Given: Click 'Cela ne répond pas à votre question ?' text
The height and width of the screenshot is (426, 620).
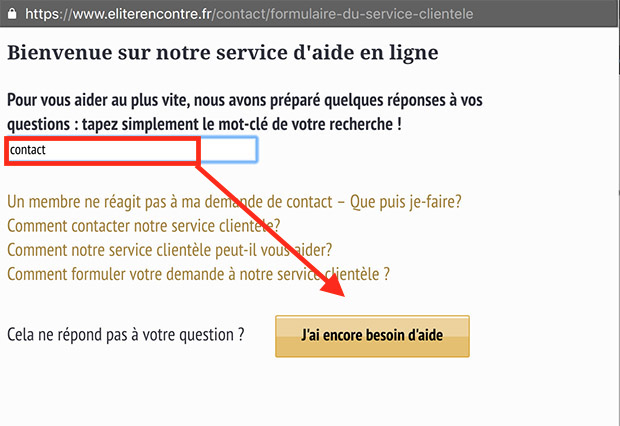Looking at the screenshot, I should point(126,336).
